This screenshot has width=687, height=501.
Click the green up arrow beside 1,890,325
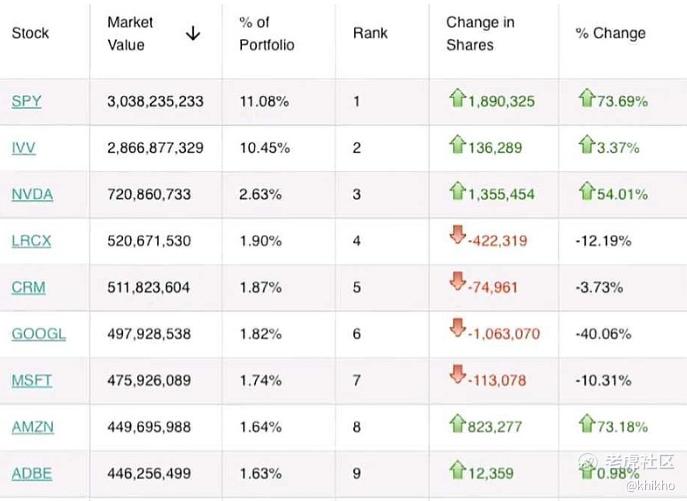[x=457, y=98]
